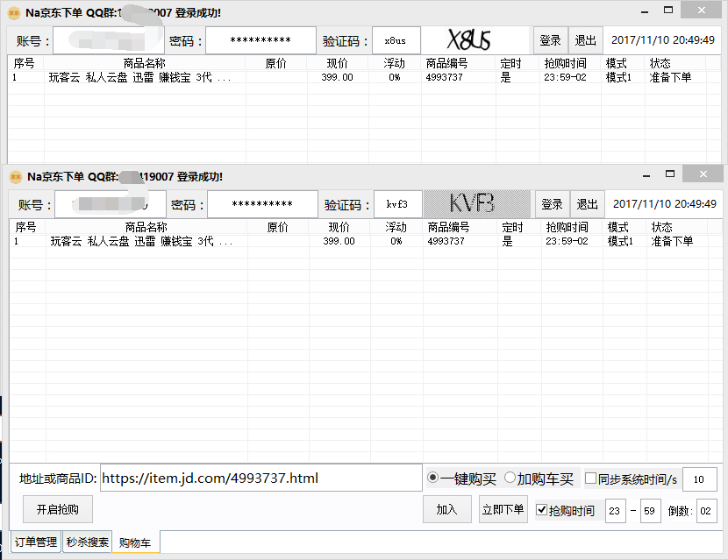
Task: Click 浮动 column header in front window
Action: (x=396, y=227)
